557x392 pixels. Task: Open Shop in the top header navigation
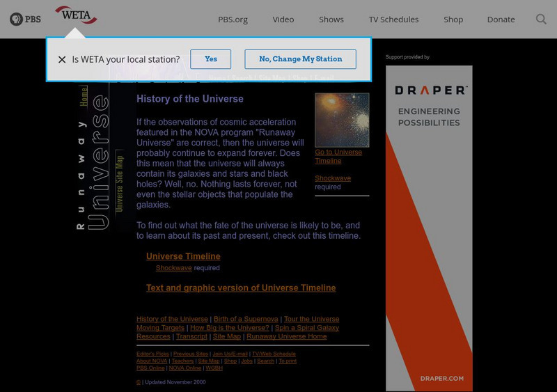453,19
